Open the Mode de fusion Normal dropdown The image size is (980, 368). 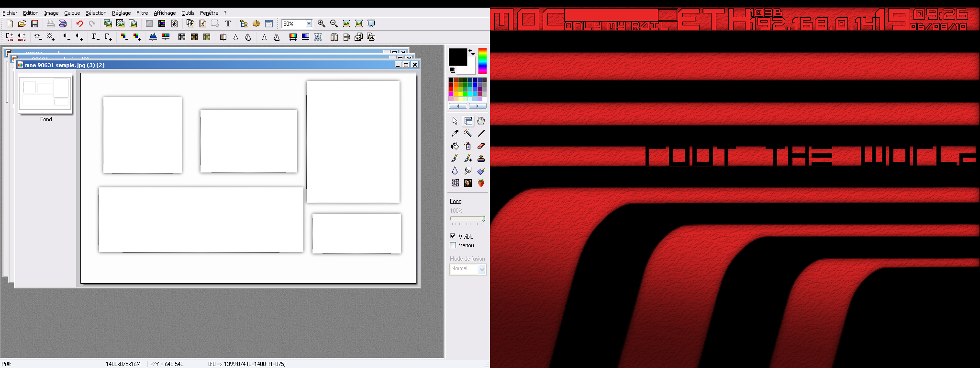[468, 269]
